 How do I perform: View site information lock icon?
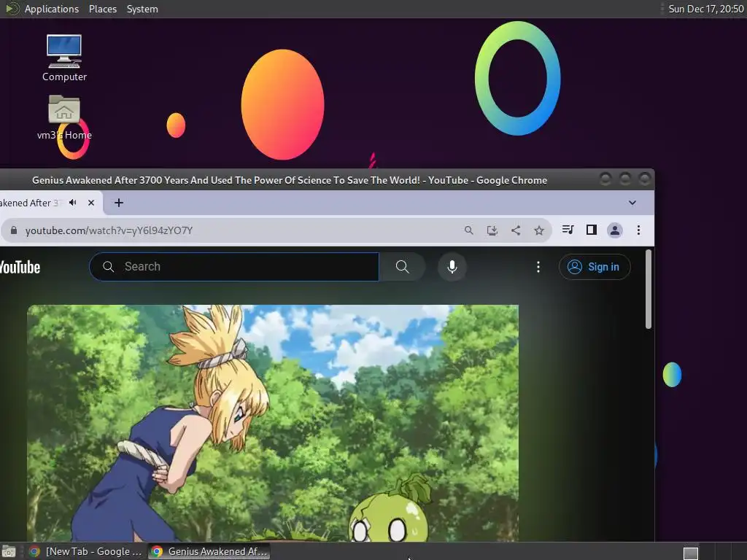[14, 230]
